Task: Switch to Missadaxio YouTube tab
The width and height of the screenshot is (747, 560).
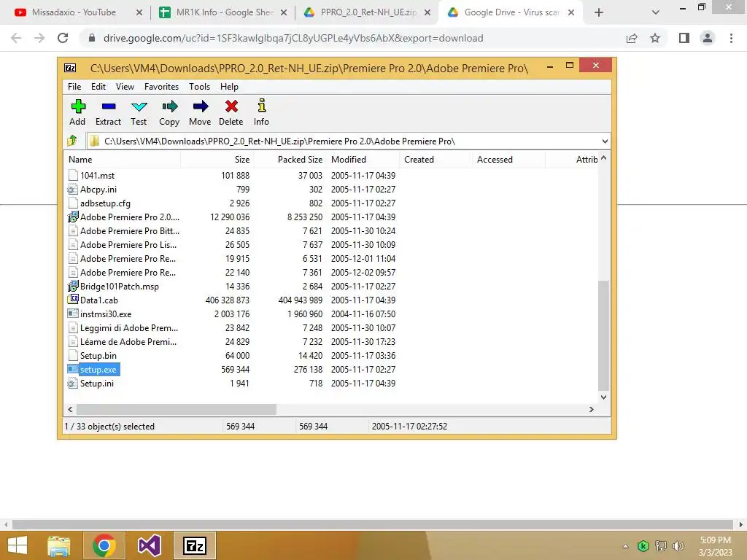Action: pyautogui.click(x=74, y=12)
